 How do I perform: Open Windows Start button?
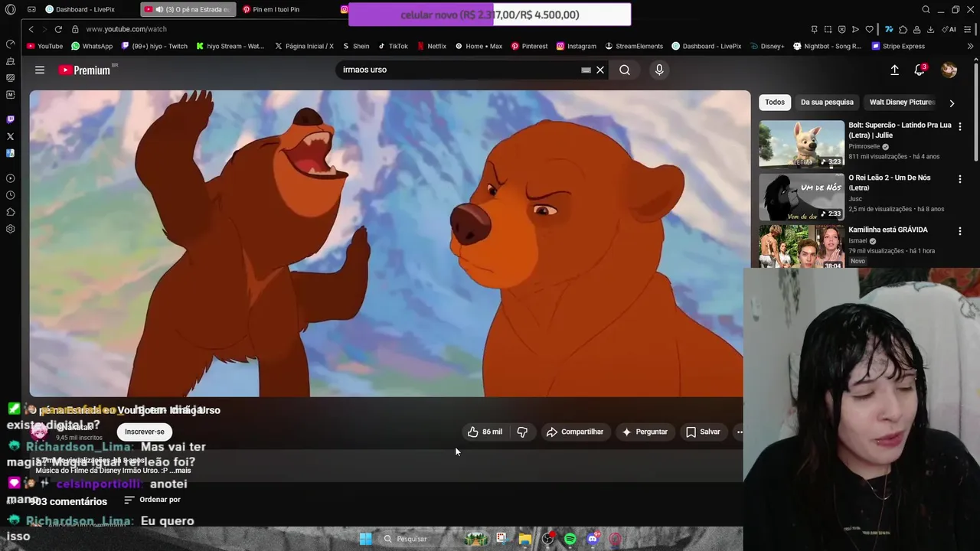coord(365,539)
